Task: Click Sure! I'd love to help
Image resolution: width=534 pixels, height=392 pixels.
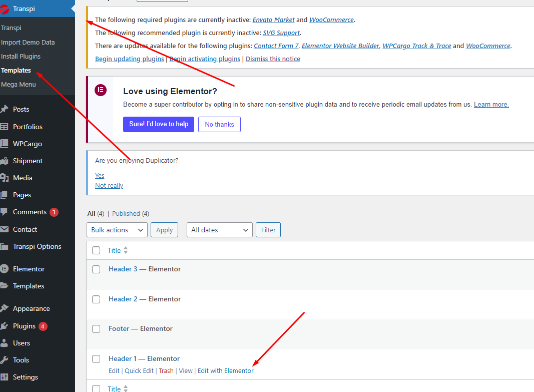Action: click(x=159, y=124)
